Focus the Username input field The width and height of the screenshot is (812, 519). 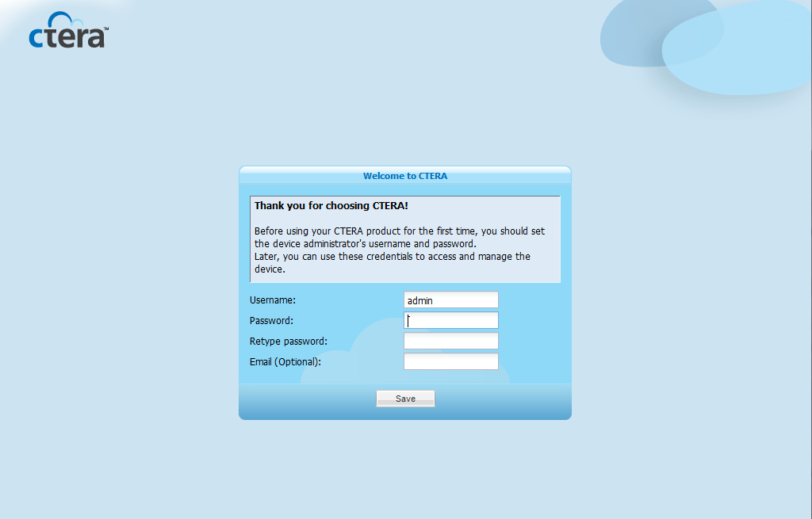451,300
